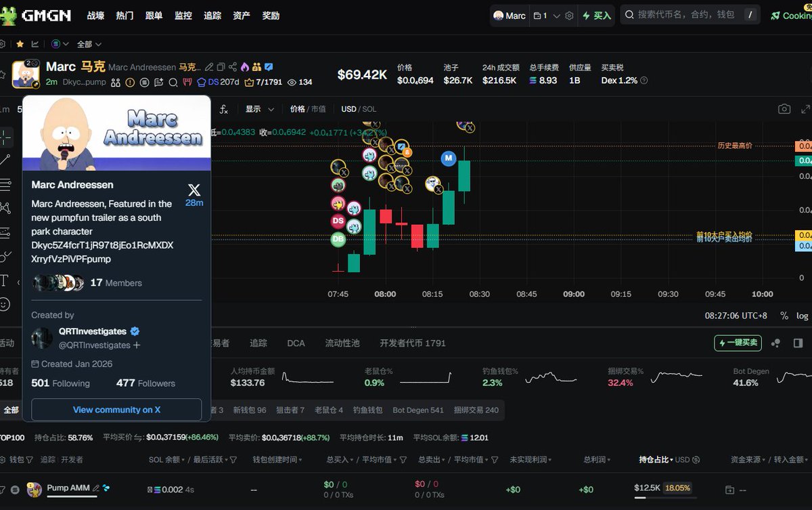The width and height of the screenshot is (812, 510).
Task: Switch to the 流动性池 tab
Action: 342,343
